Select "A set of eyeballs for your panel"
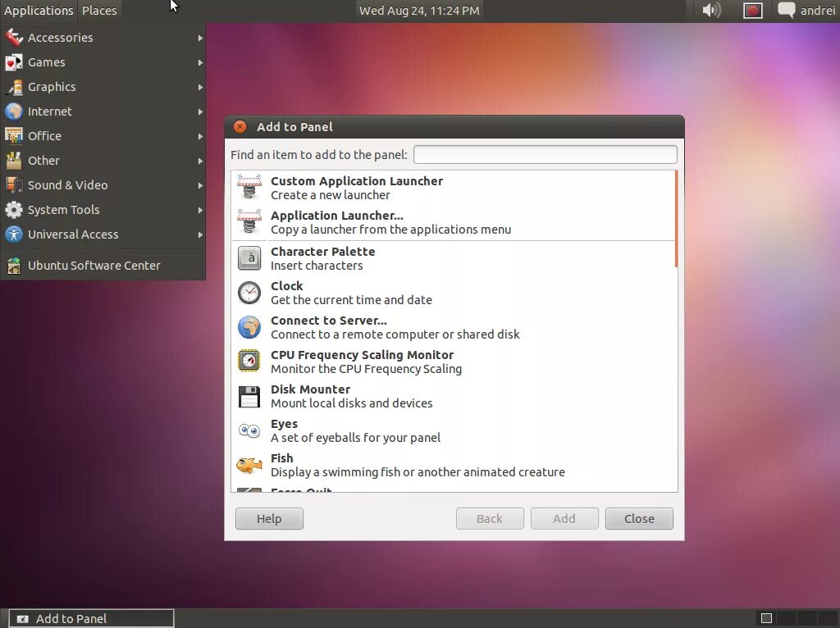This screenshot has width=840, height=628. point(355,438)
